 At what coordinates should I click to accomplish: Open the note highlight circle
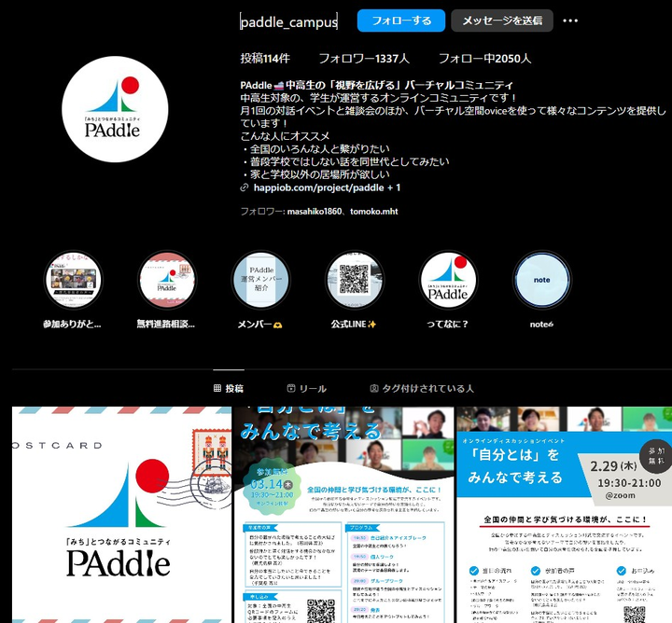pyautogui.click(x=542, y=280)
